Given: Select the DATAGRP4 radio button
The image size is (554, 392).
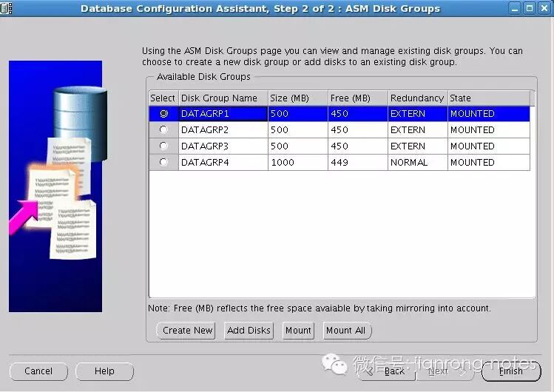Looking at the screenshot, I should pyautogui.click(x=163, y=162).
